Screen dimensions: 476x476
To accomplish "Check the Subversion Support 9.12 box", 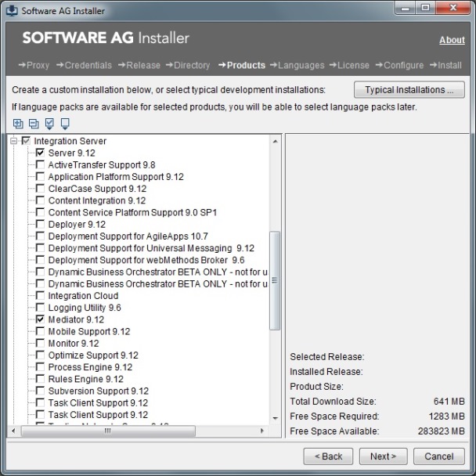I will click(x=40, y=391).
